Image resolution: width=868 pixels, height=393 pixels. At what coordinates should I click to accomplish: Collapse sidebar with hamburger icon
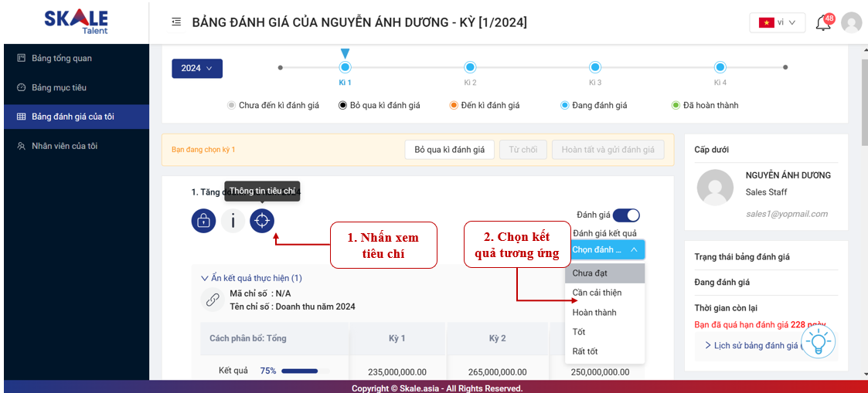pyautogui.click(x=176, y=22)
